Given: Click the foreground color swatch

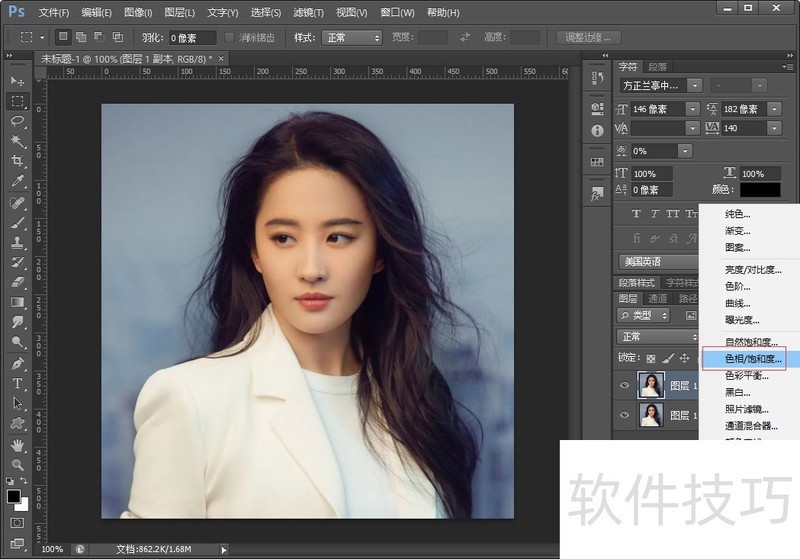Looking at the screenshot, I should 13,496.
